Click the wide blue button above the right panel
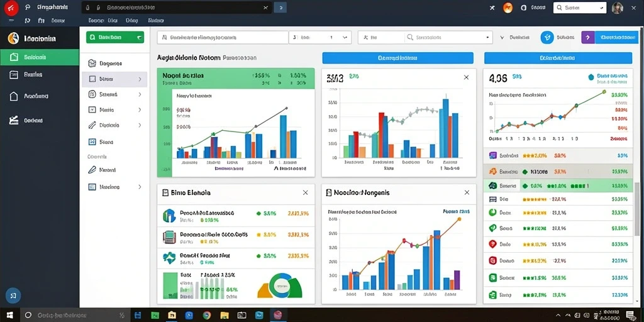This screenshot has height=322, width=644. click(558, 58)
